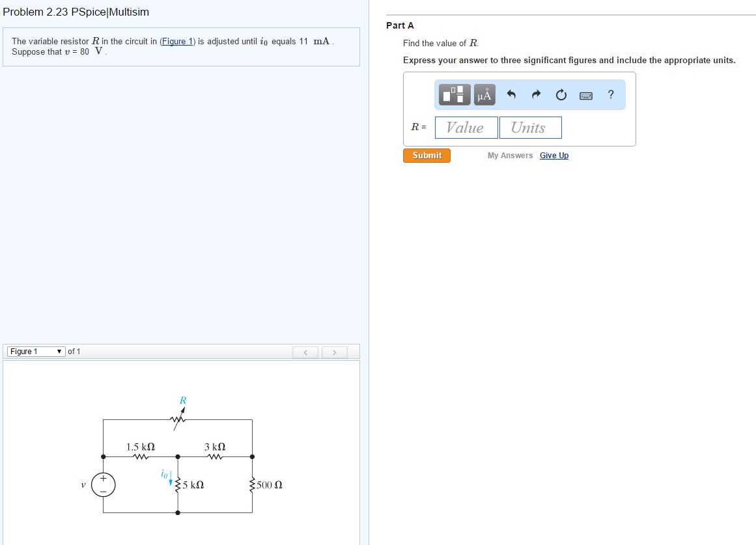Open the Figure 1 hyperlink in the problem text
The width and height of the screenshot is (756, 545).
[177, 41]
